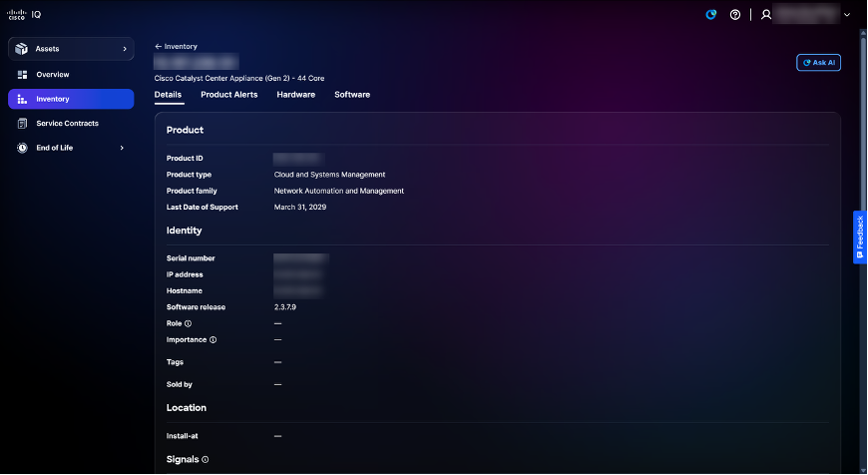Click the user profile icon

765,15
